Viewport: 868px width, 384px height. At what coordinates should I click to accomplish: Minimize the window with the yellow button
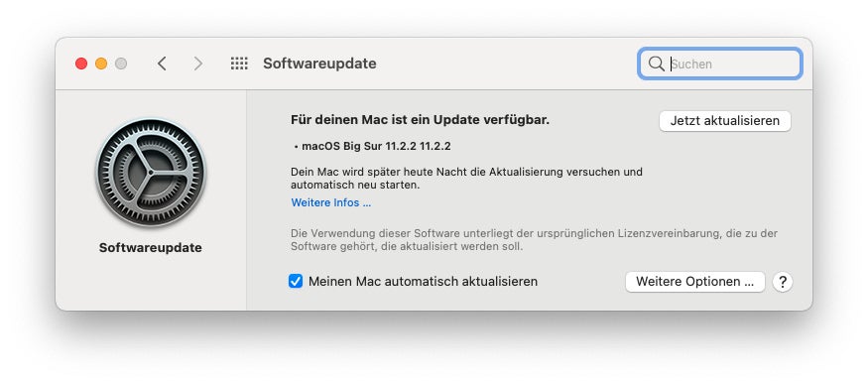[x=101, y=64]
